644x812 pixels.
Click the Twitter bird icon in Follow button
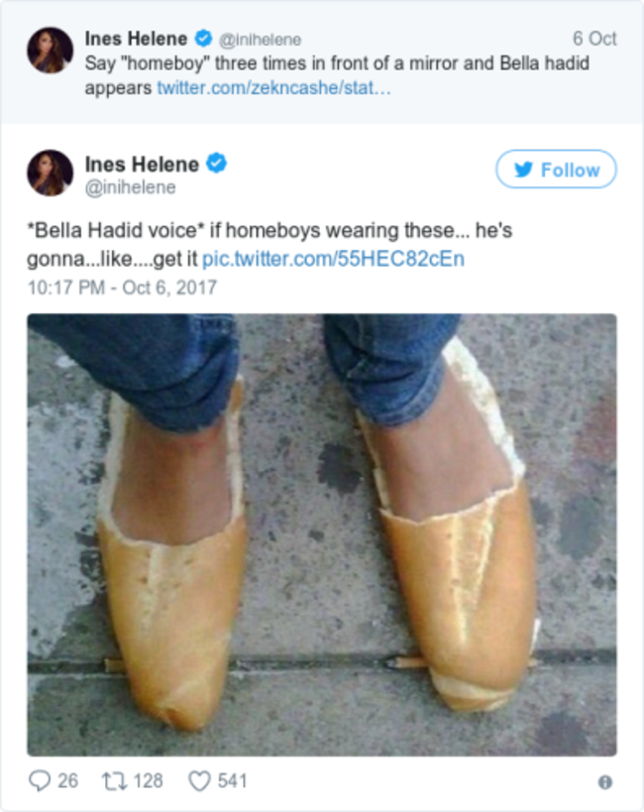[x=523, y=170]
